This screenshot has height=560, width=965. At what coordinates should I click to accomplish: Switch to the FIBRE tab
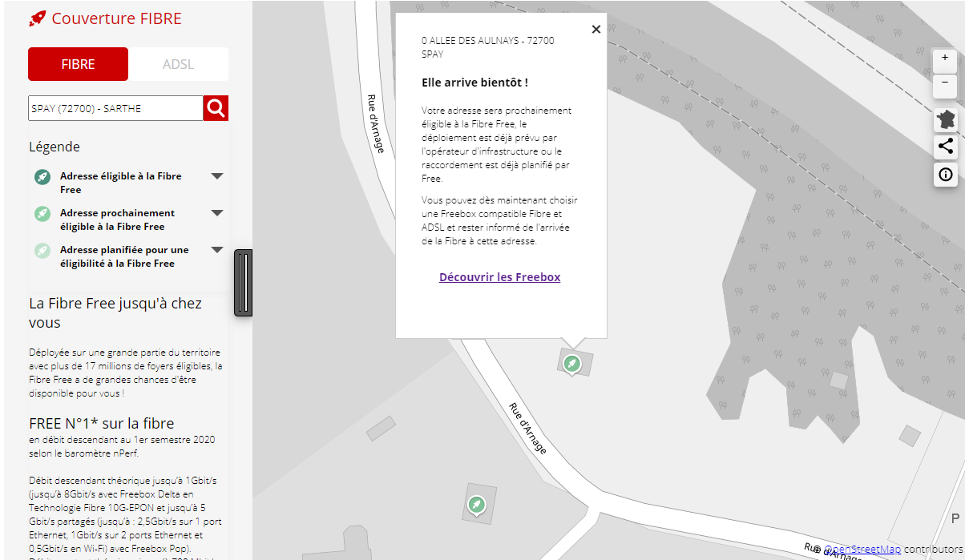pyautogui.click(x=78, y=64)
